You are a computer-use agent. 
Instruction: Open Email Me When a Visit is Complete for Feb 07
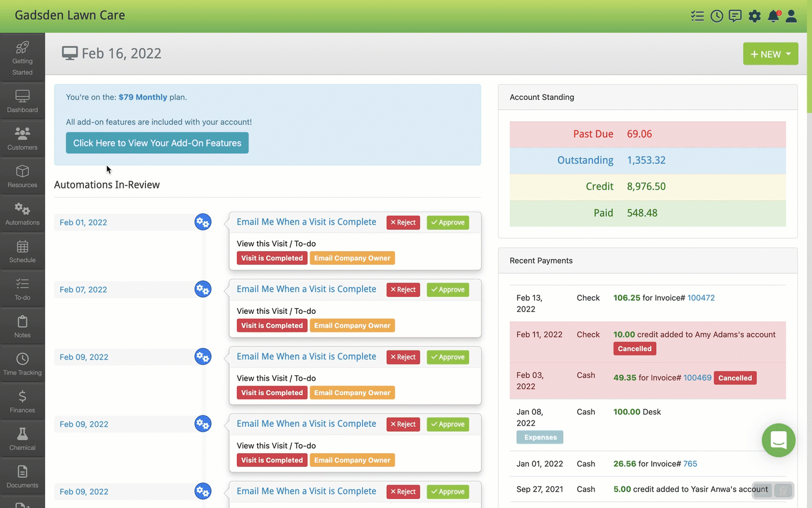coord(306,289)
